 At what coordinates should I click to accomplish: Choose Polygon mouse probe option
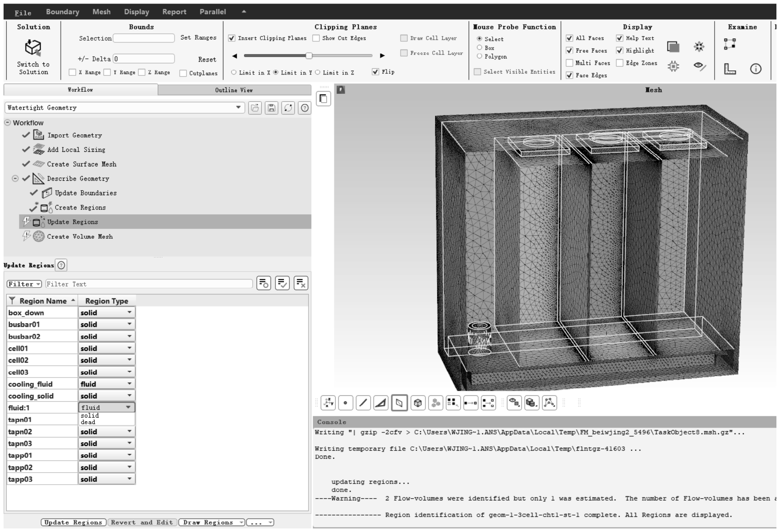(x=480, y=56)
